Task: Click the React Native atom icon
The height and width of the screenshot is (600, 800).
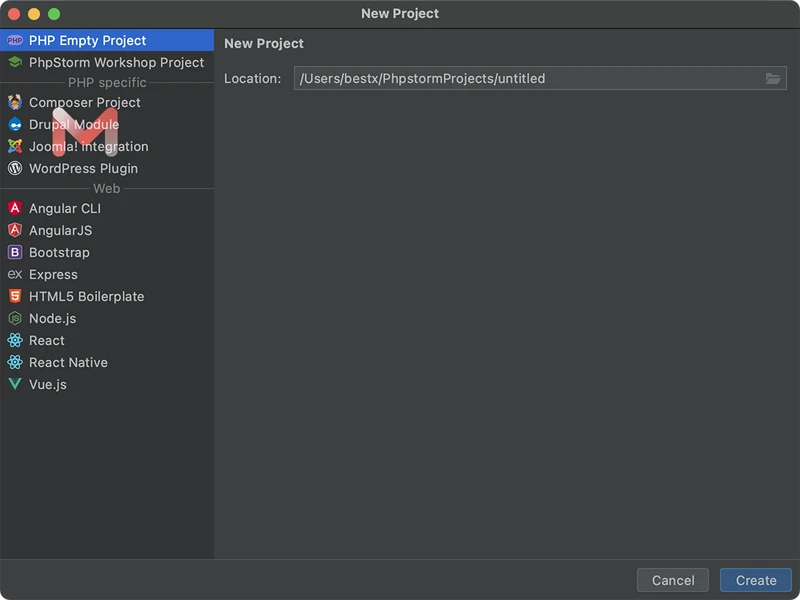Action: (15, 362)
